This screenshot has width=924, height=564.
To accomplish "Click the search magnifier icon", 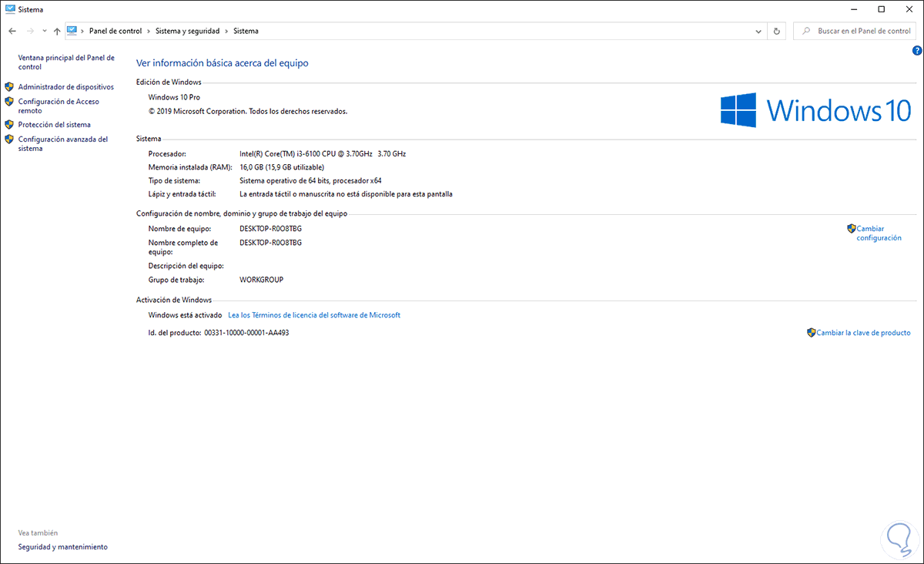I will tap(805, 31).
